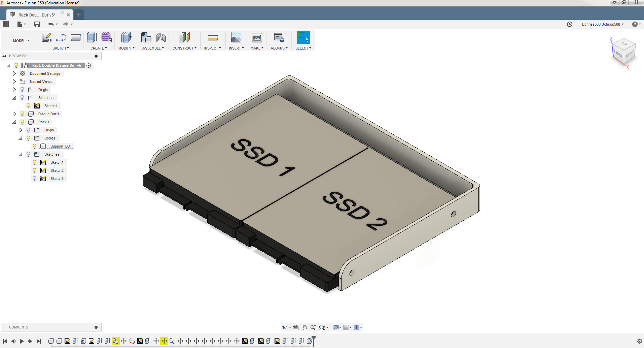
Task: Click the Offset Plane construct icon
Action: click(x=184, y=37)
